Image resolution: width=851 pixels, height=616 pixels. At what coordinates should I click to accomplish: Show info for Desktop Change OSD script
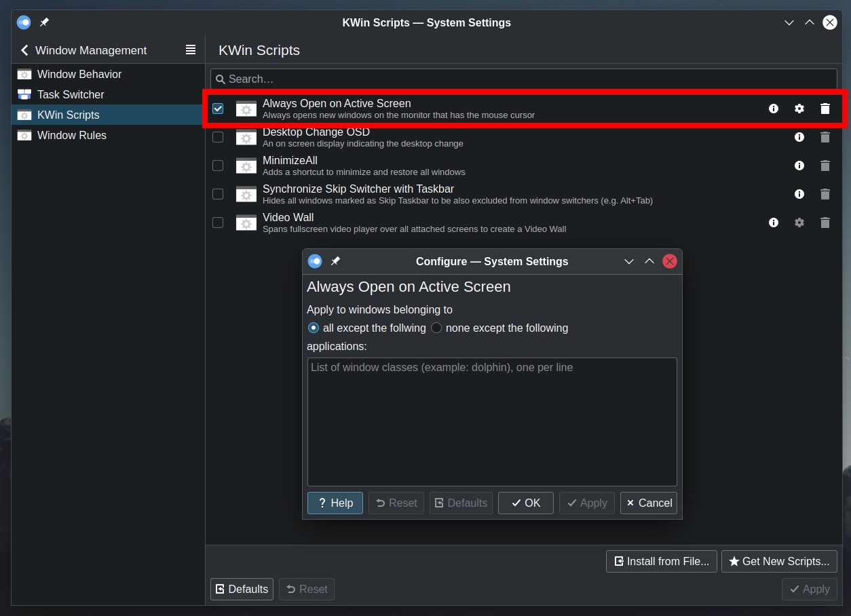click(x=799, y=137)
